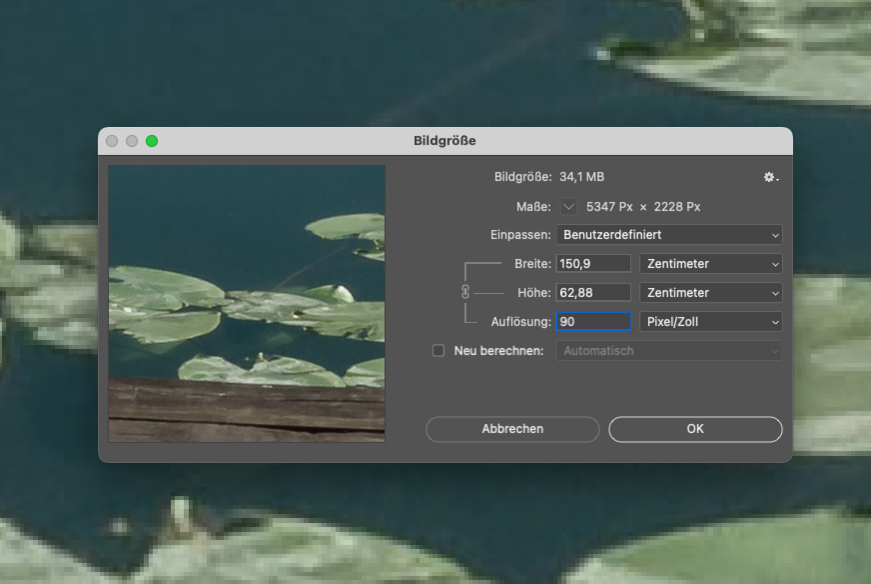Click the water lily preview image
Screen dimensions: 871x584
247,304
